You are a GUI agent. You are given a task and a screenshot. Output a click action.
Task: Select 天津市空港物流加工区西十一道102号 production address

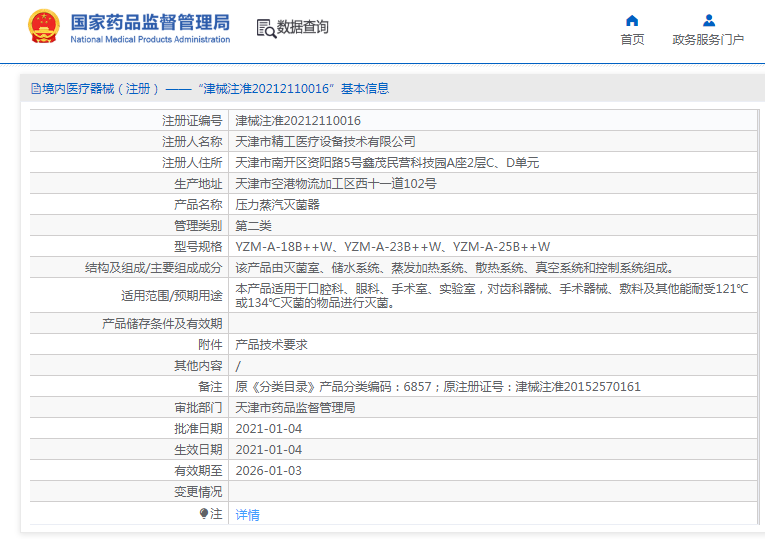pyautogui.click(x=336, y=183)
